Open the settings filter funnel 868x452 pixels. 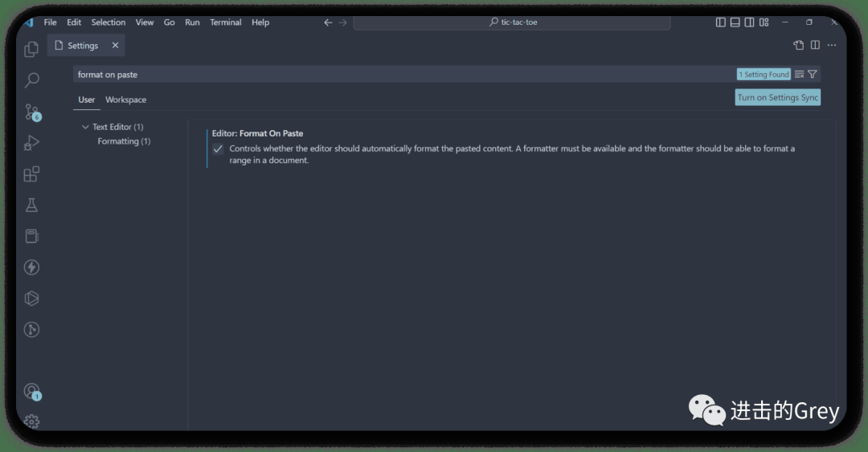pyautogui.click(x=812, y=74)
